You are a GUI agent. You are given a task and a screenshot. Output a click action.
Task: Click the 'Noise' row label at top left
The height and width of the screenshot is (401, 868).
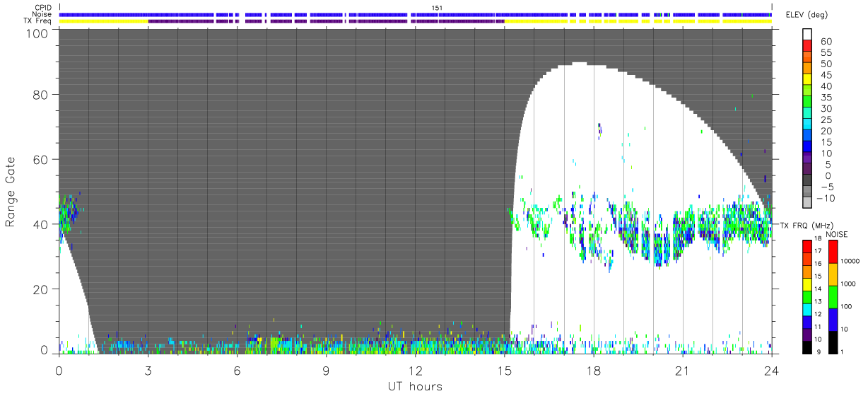42,14
